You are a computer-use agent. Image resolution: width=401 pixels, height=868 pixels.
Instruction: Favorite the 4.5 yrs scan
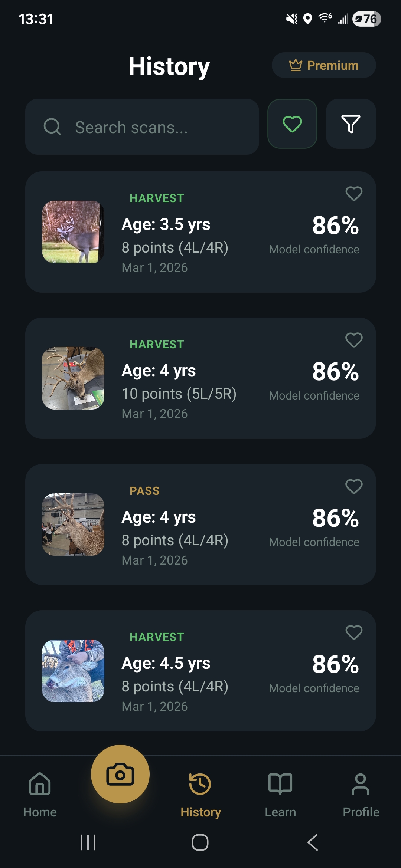coord(354,632)
